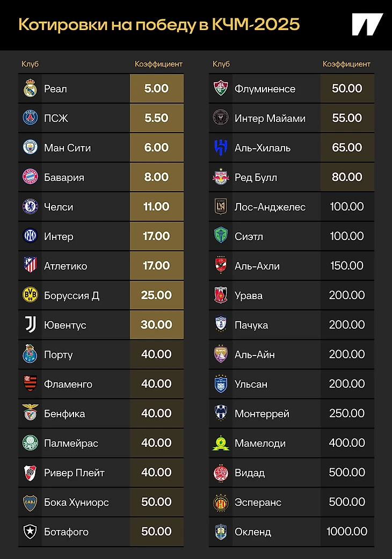Select the Mamelodi Sundowns logo
The width and height of the screenshot is (392, 559).
[x=221, y=443]
